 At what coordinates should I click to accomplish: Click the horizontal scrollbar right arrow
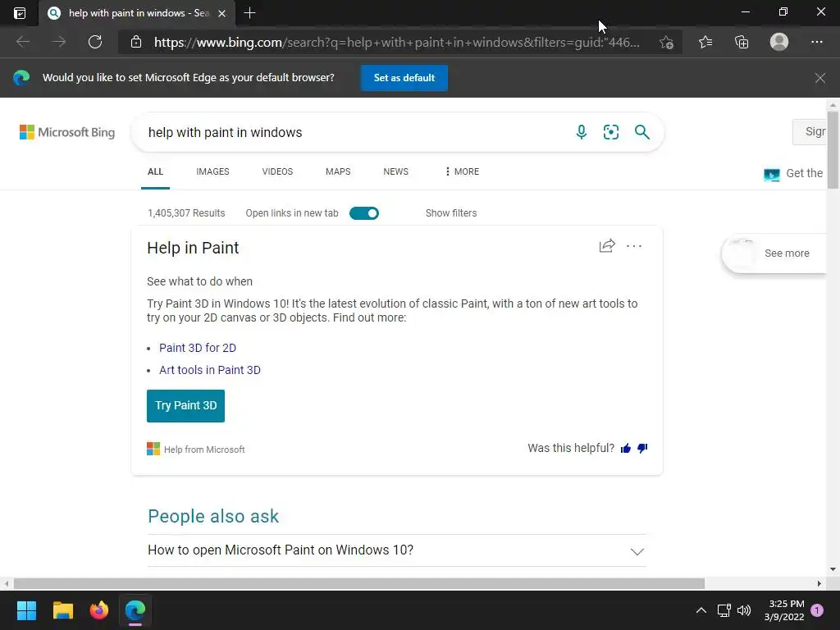[x=819, y=583]
